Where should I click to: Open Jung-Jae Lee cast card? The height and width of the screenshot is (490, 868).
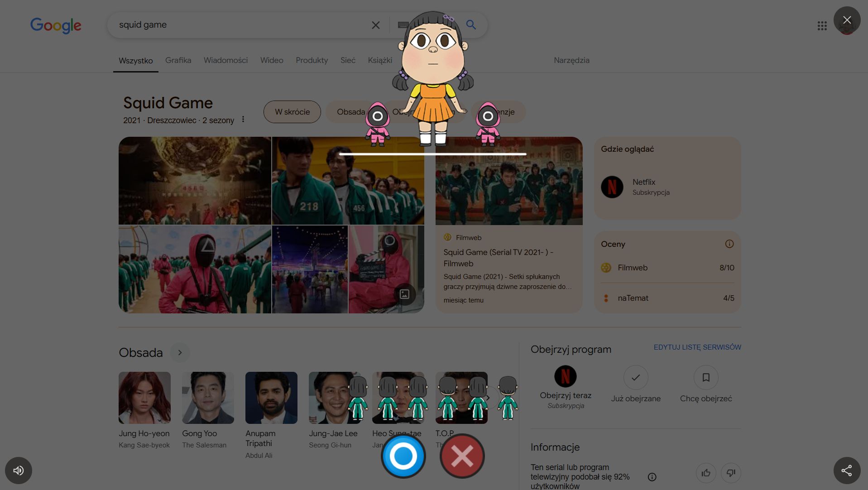335,411
